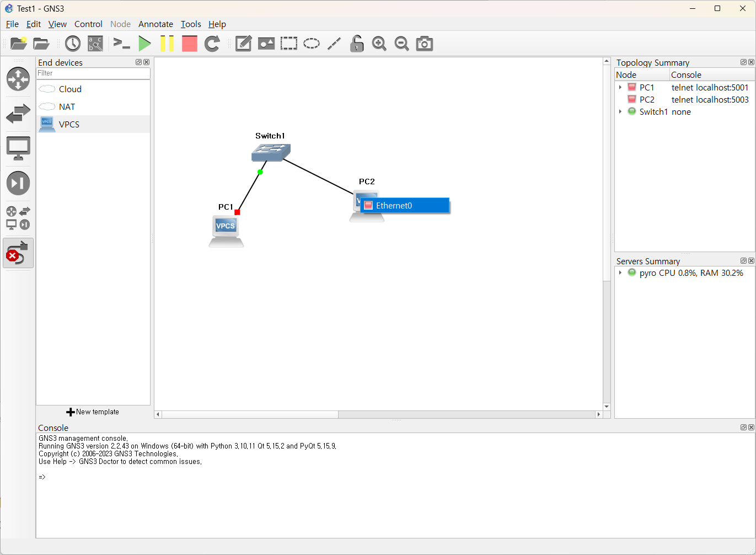Toggle the add a link tool
The height and width of the screenshot is (555, 756).
(x=18, y=253)
